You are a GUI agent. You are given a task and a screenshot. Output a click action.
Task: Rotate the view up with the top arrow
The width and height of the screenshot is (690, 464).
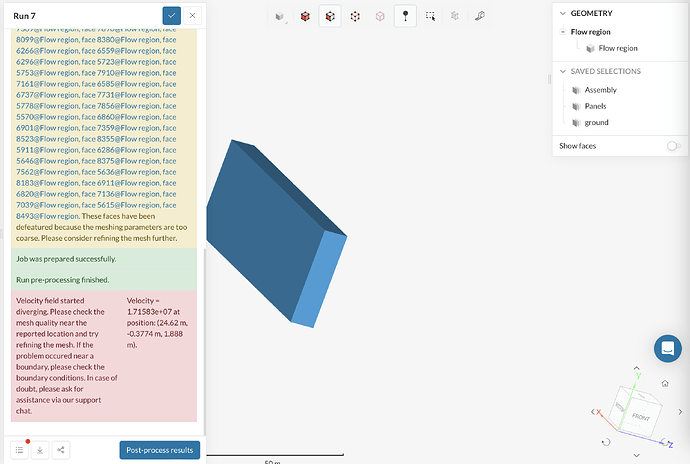coord(636,368)
